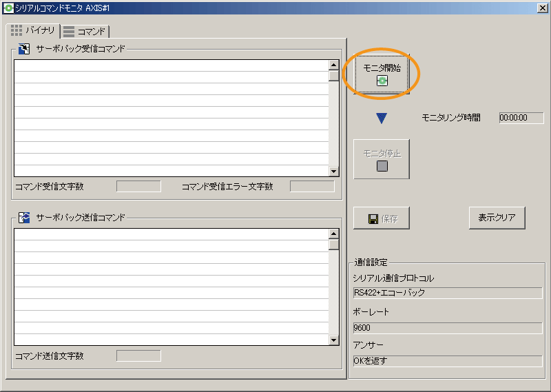Click the ボーレート 9600 field
This screenshot has height=392, width=551.
tap(447, 328)
